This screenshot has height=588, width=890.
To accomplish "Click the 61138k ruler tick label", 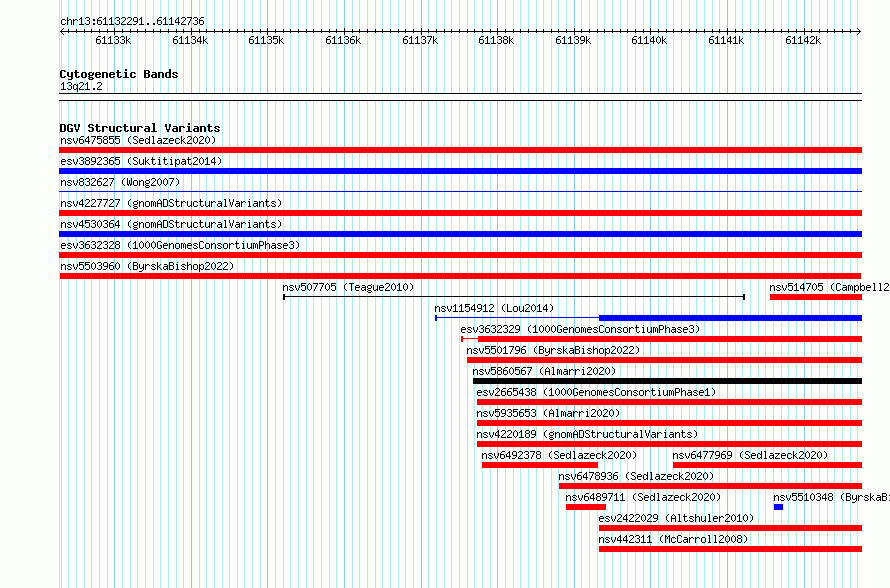I will click(497, 40).
